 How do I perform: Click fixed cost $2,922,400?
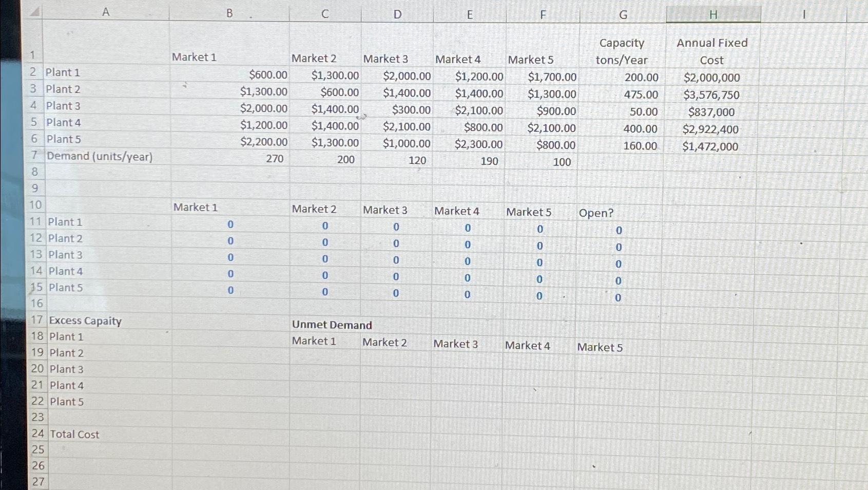(710, 130)
